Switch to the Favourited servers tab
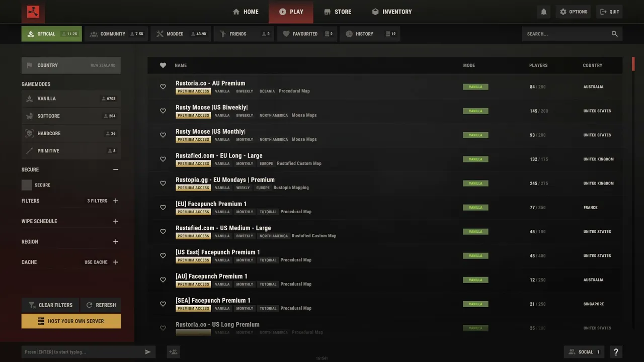644x362 pixels. coord(307,34)
